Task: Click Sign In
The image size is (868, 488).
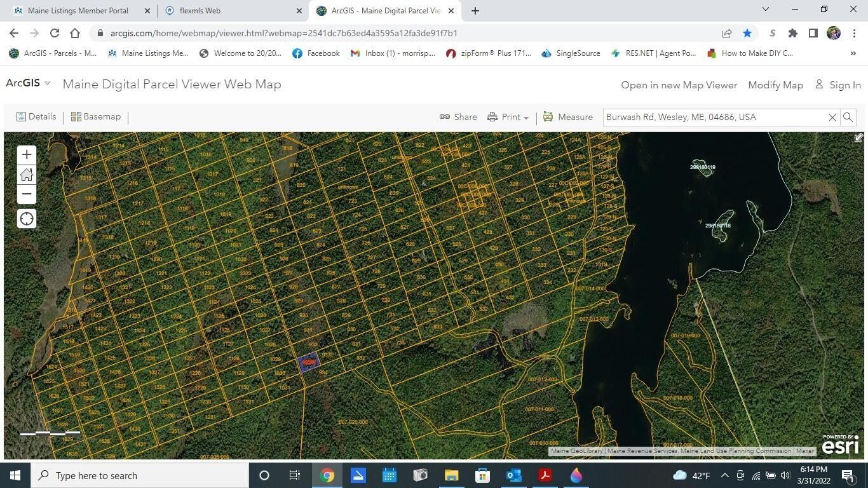Action: click(x=838, y=85)
